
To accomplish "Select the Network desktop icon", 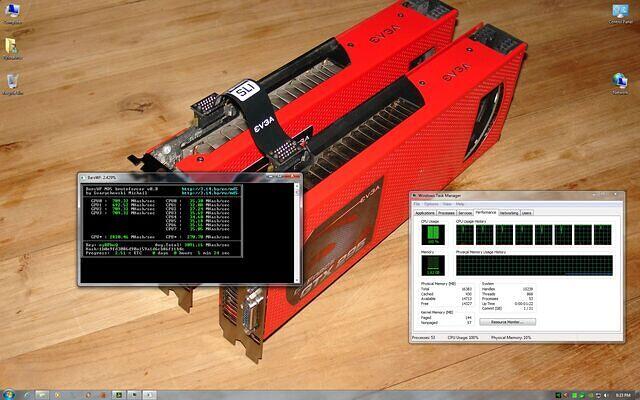I will [620, 80].
